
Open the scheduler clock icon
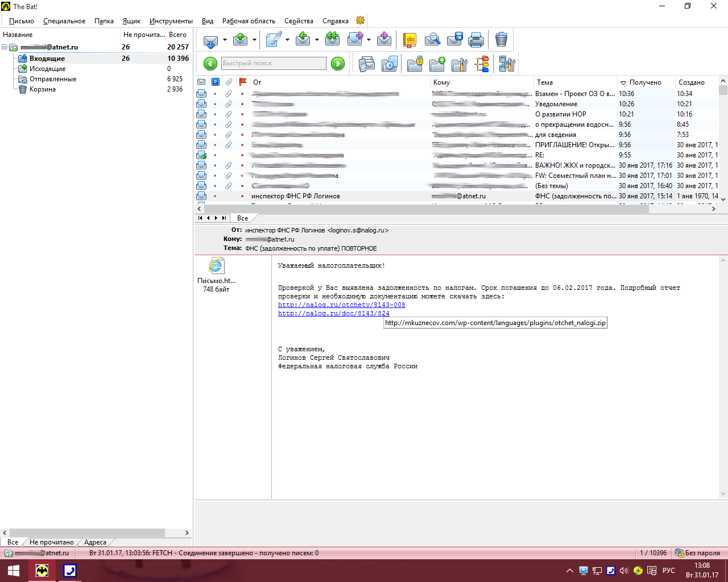pyautogui.click(x=389, y=64)
